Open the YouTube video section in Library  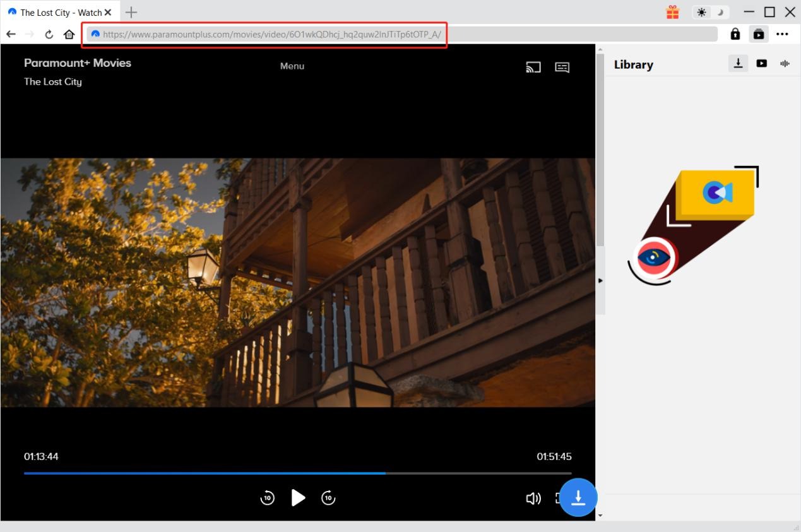761,63
